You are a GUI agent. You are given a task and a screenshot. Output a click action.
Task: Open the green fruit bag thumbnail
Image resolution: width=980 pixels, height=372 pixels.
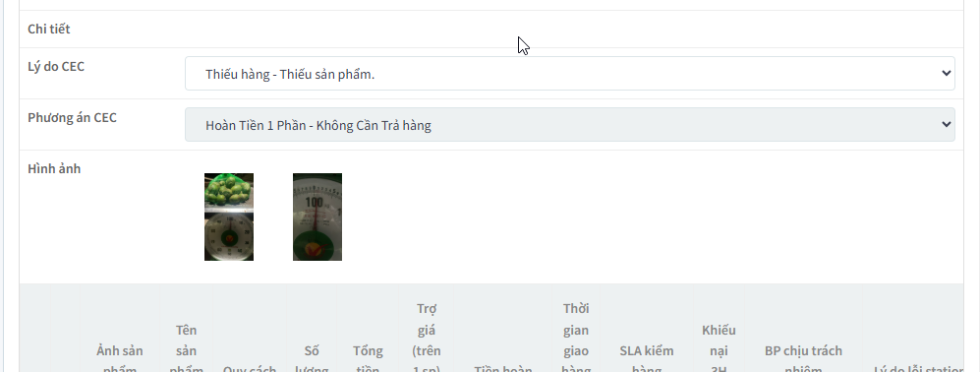[229, 217]
